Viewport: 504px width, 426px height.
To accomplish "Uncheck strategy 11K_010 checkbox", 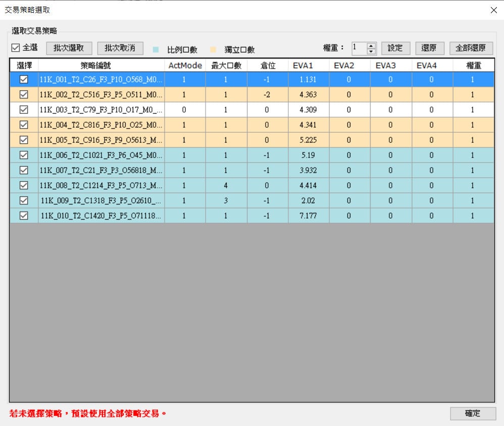I will (24, 216).
